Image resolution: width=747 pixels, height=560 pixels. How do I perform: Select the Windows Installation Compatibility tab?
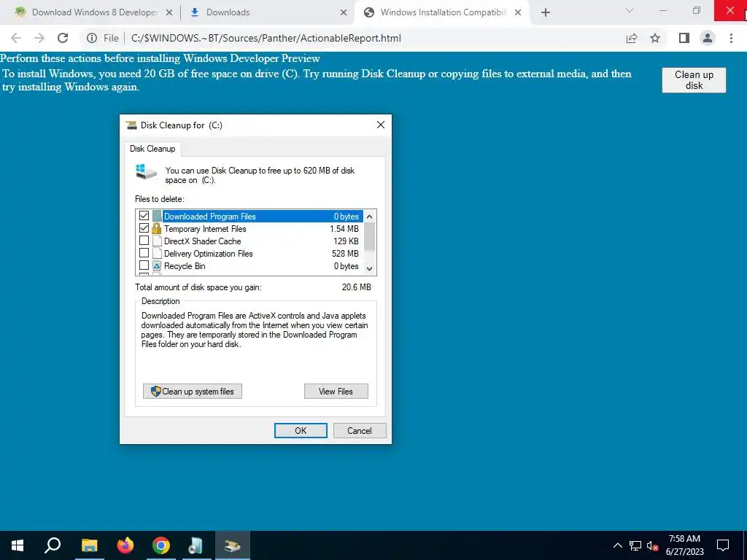point(443,12)
